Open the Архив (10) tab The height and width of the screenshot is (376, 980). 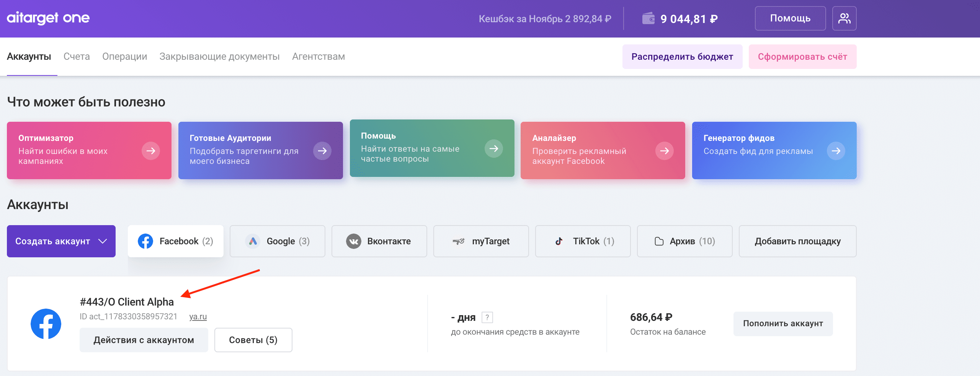click(685, 241)
